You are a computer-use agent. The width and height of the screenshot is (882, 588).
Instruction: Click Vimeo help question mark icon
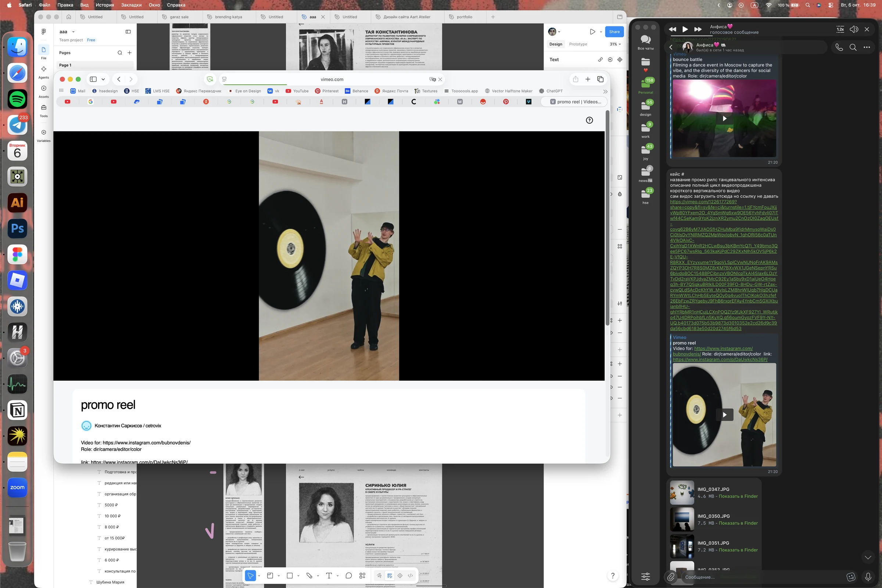pyautogui.click(x=589, y=121)
